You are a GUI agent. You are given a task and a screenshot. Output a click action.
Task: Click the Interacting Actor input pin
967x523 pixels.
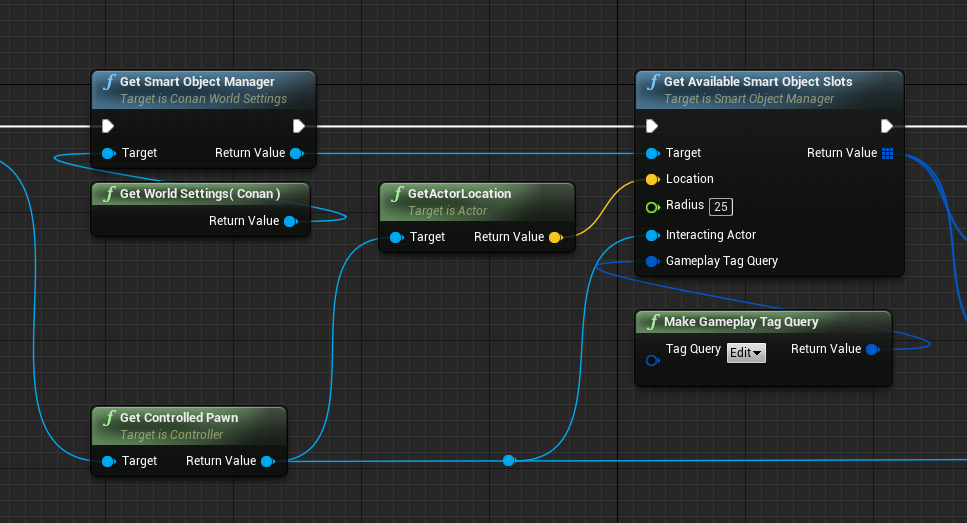tap(652, 236)
